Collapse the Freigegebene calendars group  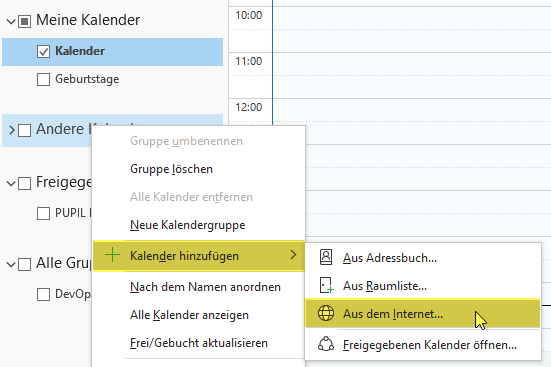pos(11,184)
